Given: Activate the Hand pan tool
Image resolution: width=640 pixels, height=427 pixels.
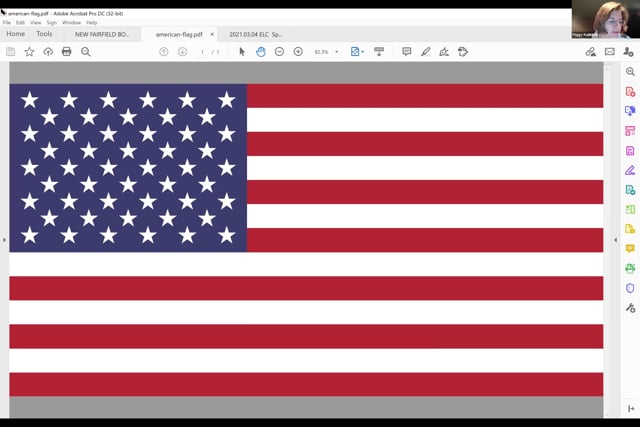Looking at the screenshot, I should click(260, 52).
